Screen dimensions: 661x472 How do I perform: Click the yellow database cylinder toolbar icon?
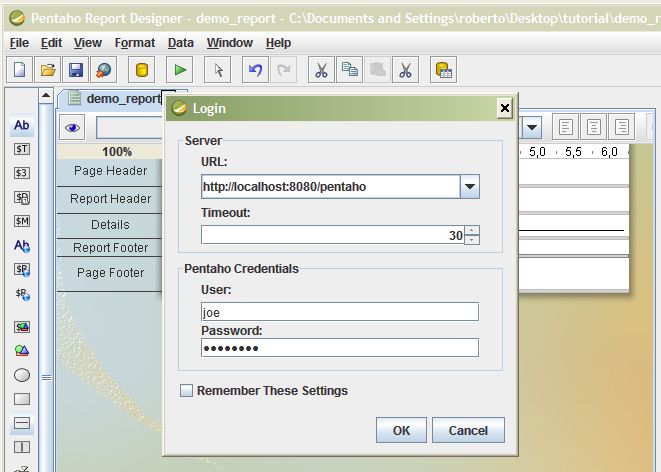(x=142, y=70)
